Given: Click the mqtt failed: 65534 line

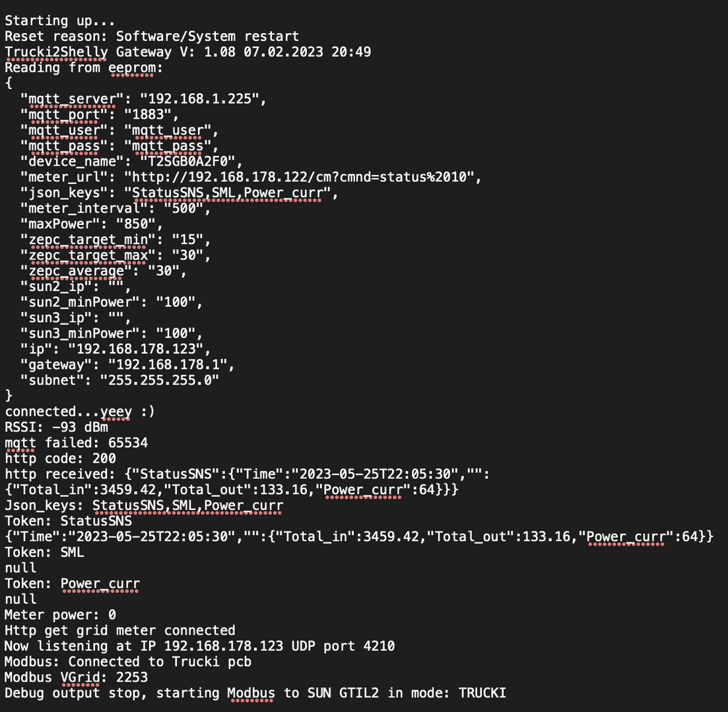Looking at the screenshot, I should point(76,443).
